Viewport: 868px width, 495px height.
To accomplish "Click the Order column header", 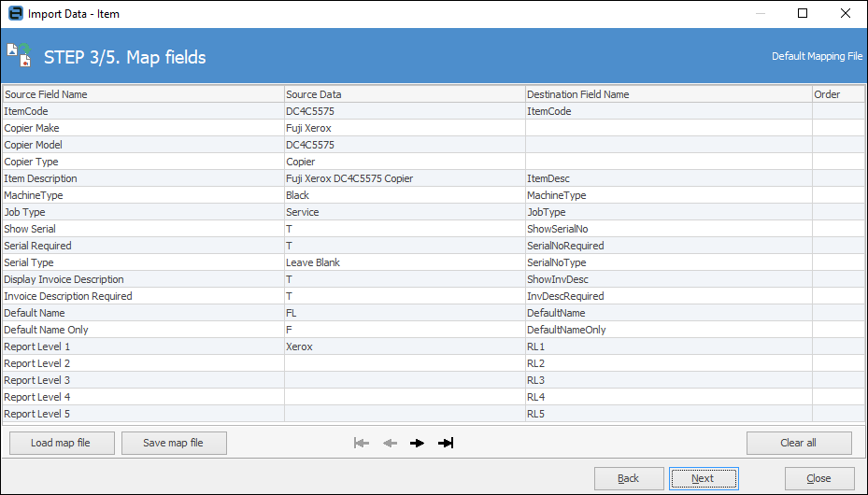I will pos(838,94).
